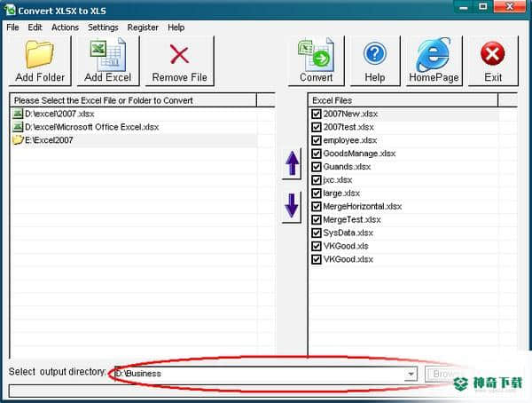
Task: Open the Help question mark toolbar icon
Action: [374, 54]
